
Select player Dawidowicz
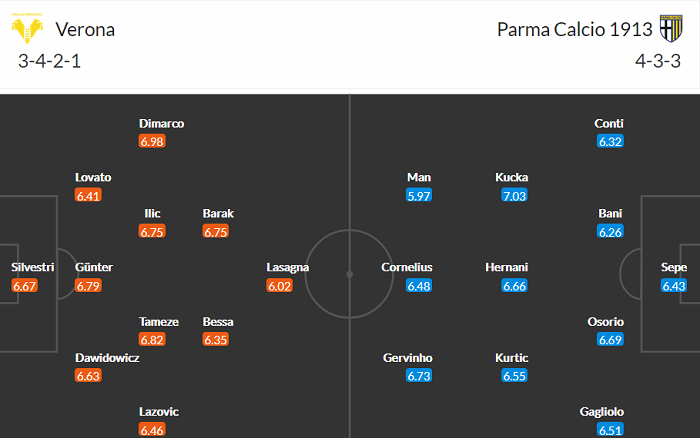107,358
